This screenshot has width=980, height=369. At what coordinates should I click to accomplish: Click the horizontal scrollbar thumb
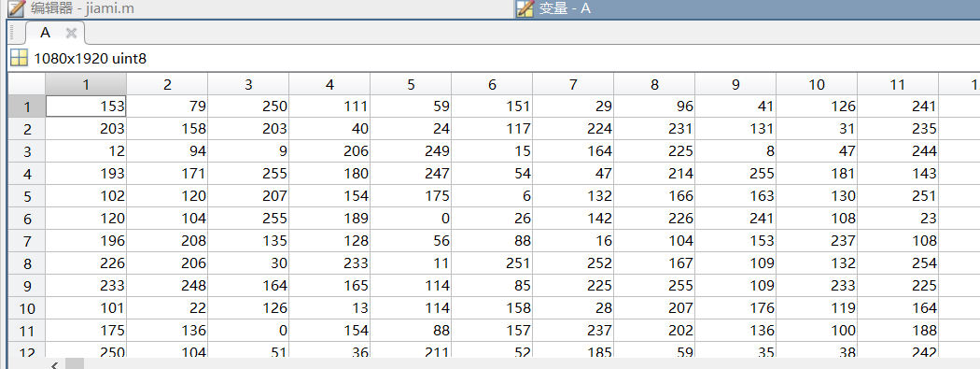point(75,364)
